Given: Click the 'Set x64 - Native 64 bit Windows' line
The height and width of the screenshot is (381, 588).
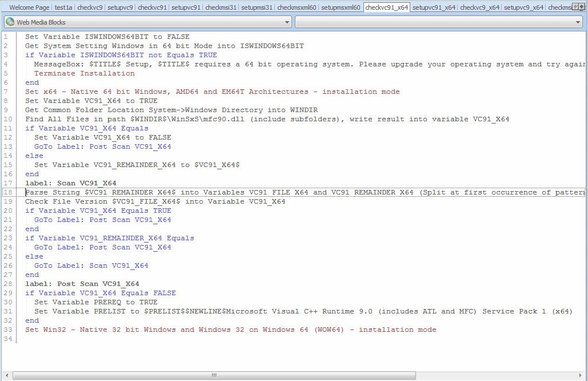Looking at the screenshot, I should click(x=212, y=92).
